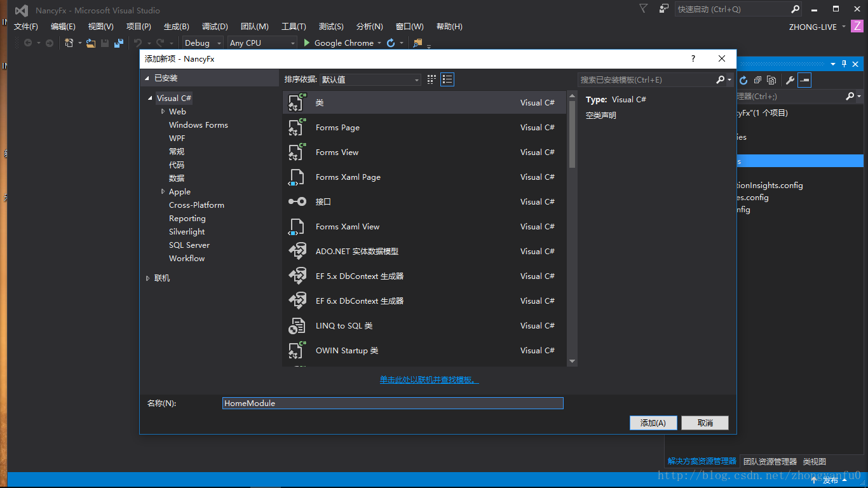Switch to the 团队资源管理器 tab

click(770, 461)
